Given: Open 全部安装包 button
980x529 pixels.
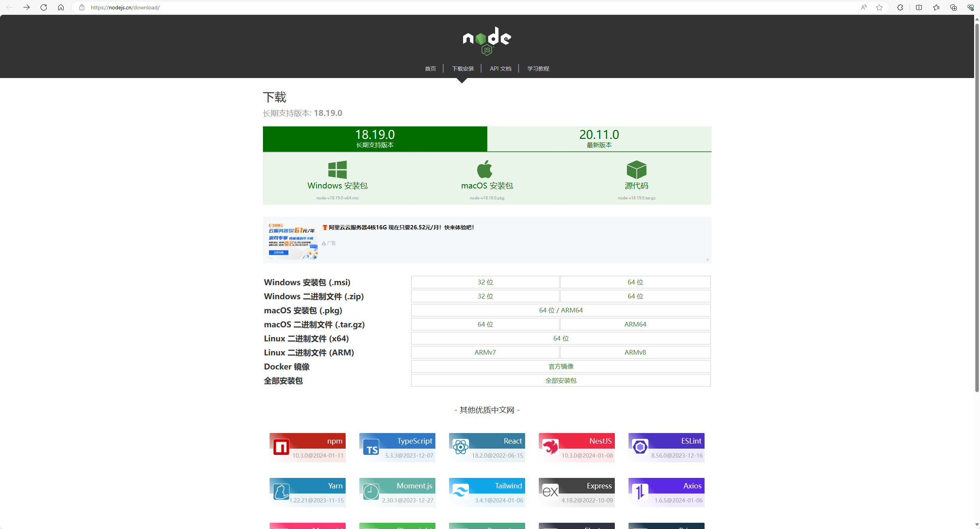Looking at the screenshot, I should coord(561,380).
